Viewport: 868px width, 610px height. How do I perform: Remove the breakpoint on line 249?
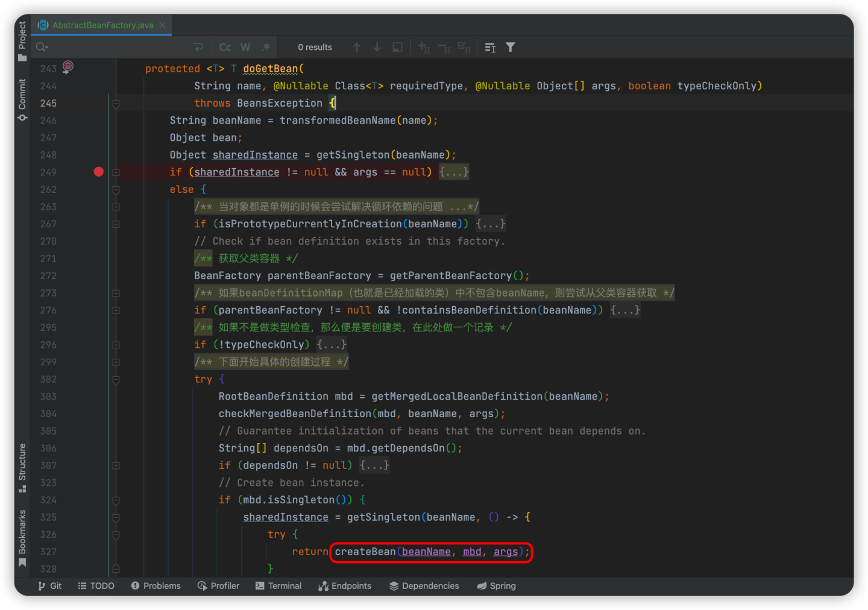point(99,172)
